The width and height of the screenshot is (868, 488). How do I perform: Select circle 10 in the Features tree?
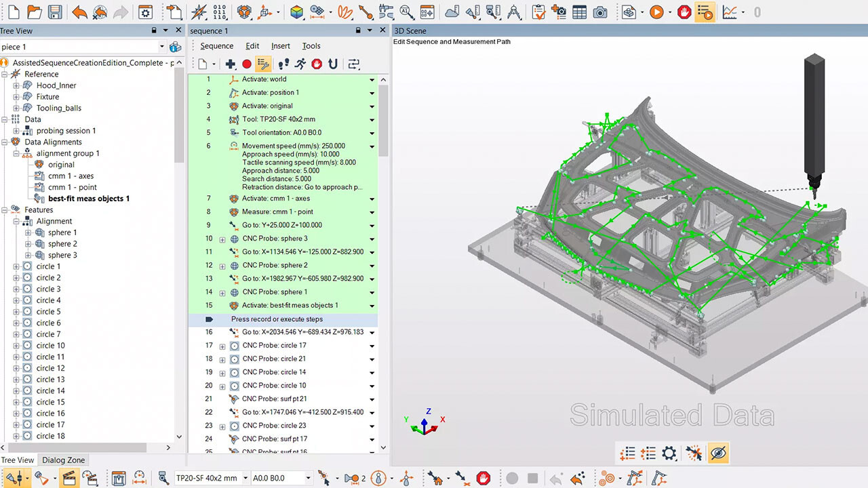50,346
